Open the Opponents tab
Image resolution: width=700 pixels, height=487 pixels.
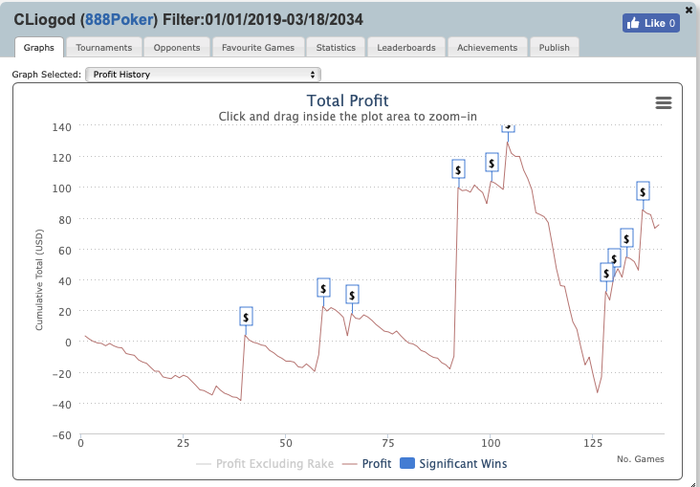177,47
